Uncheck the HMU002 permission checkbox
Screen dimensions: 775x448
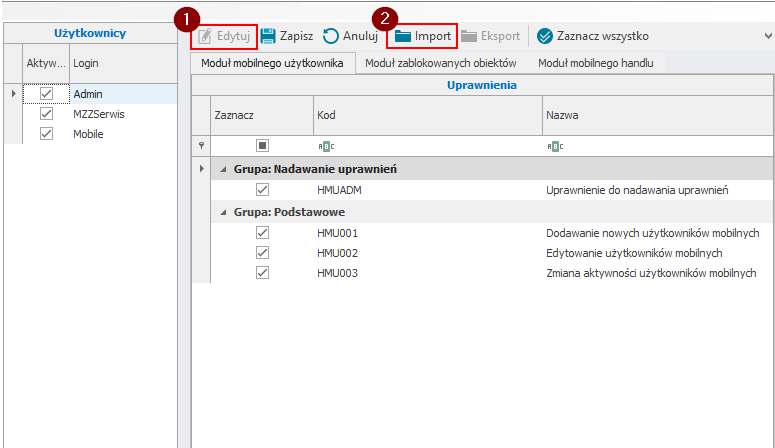pyautogui.click(x=263, y=253)
